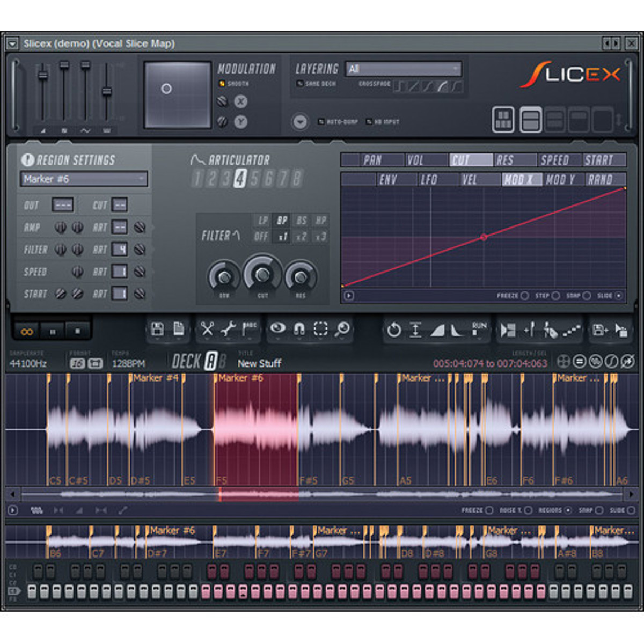Click the magnet snap icon

tap(299, 329)
